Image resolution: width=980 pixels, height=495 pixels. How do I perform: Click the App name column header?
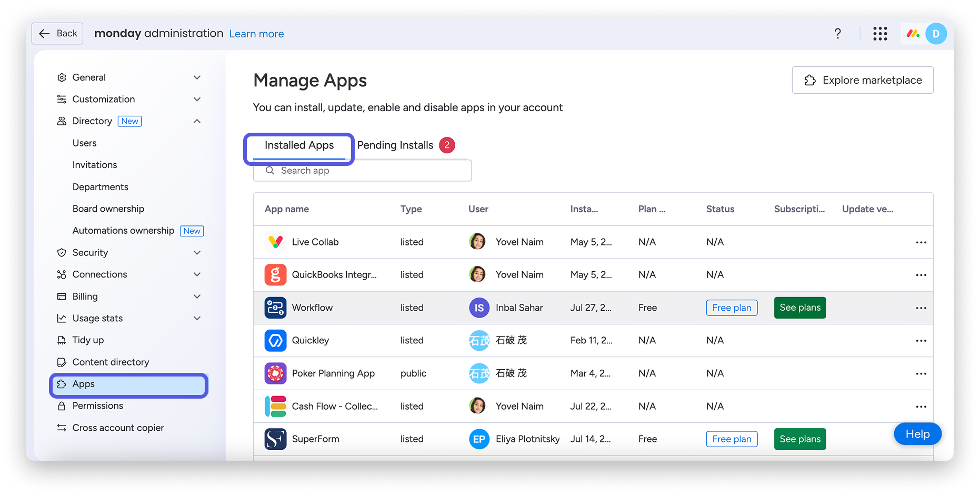point(287,209)
